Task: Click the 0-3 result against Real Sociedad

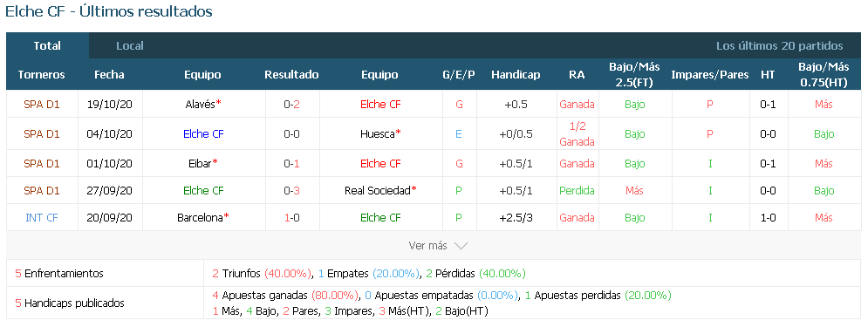Action: [291, 190]
